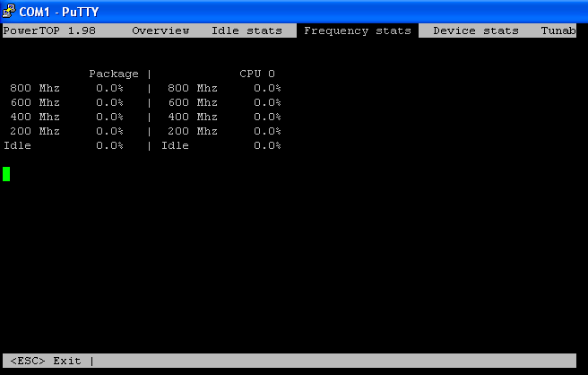Click CPU 0 800 Mhz percentage value
Viewport: 588px width, 375px height.
267,88
